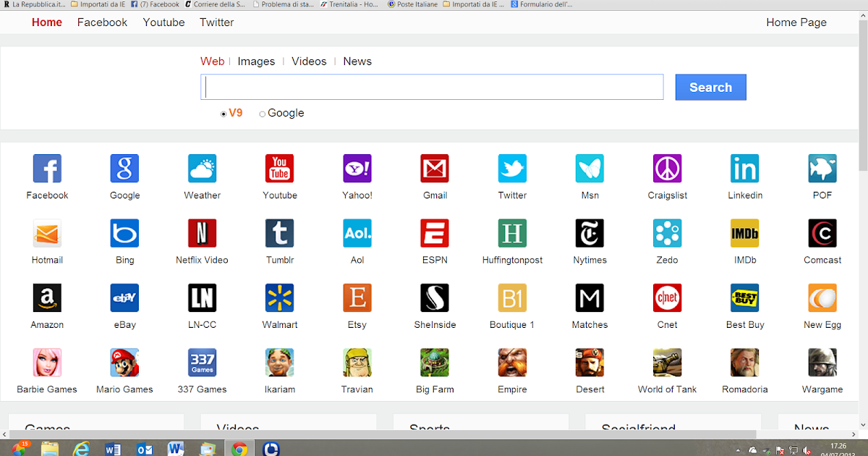868x456 pixels.
Task: Open Outlook from the taskbar
Action: tap(145, 449)
